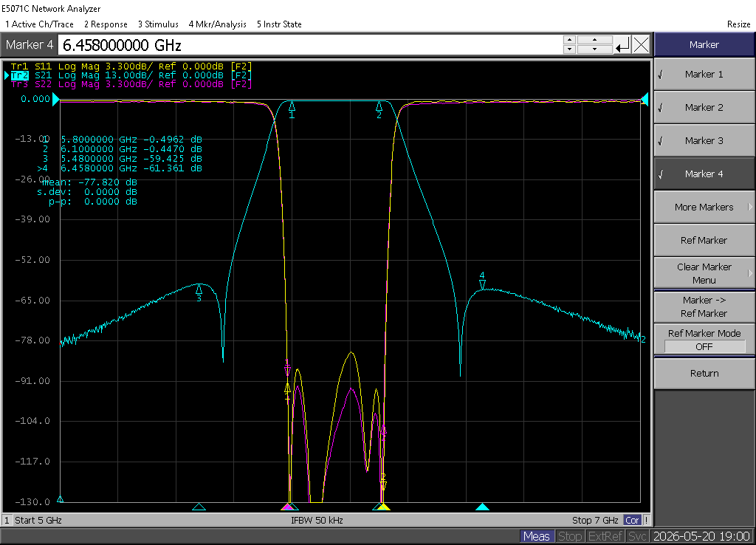Click the Svc status indicator
This screenshot has height=545, width=756.
point(637,536)
